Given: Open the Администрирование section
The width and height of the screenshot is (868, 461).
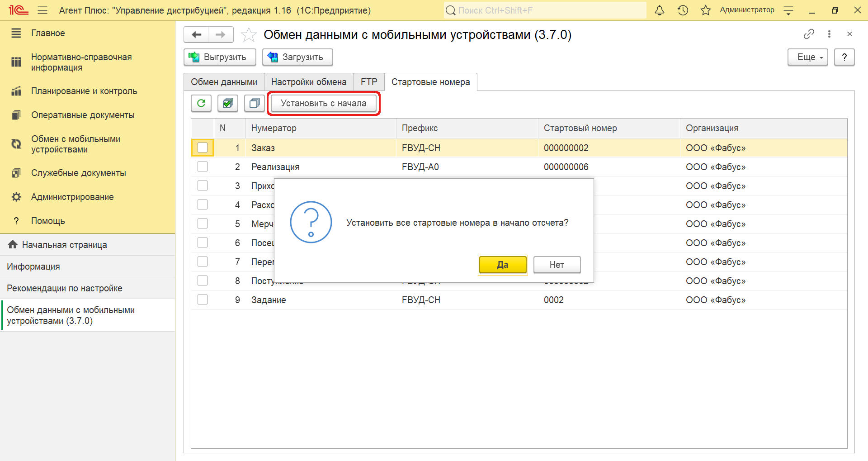Looking at the screenshot, I should [x=72, y=197].
